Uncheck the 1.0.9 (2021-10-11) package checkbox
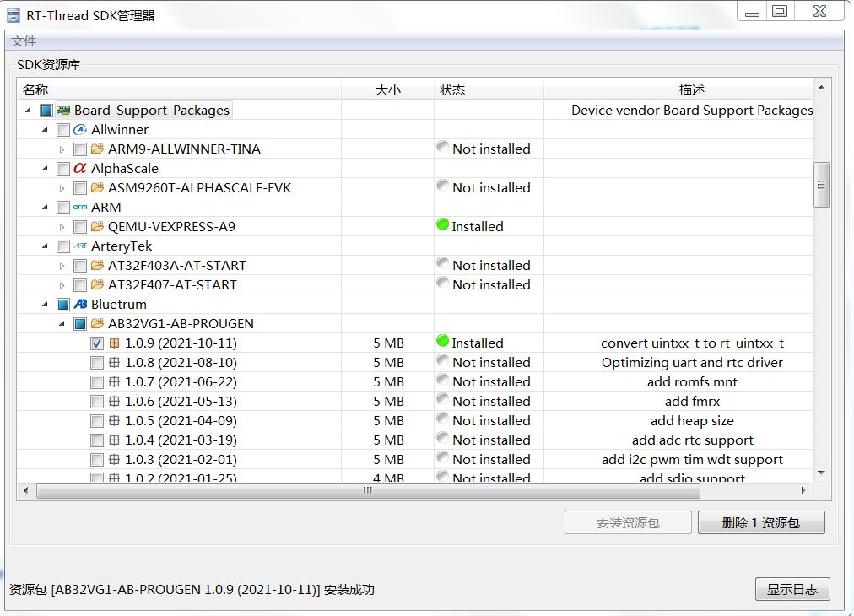Screen dimensions: 854x616 coord(97,343)
